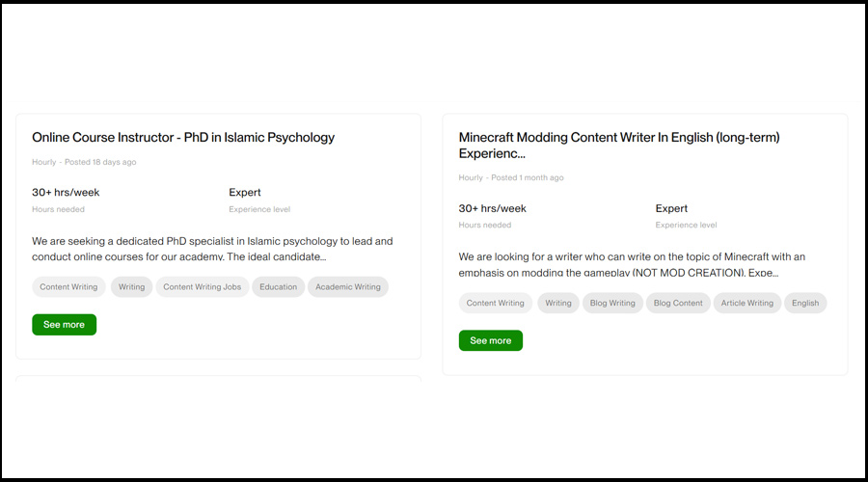Click See more on the Islamic Psychology job
This screenshot has height=482, width=868.
click(x=64, y=325)
